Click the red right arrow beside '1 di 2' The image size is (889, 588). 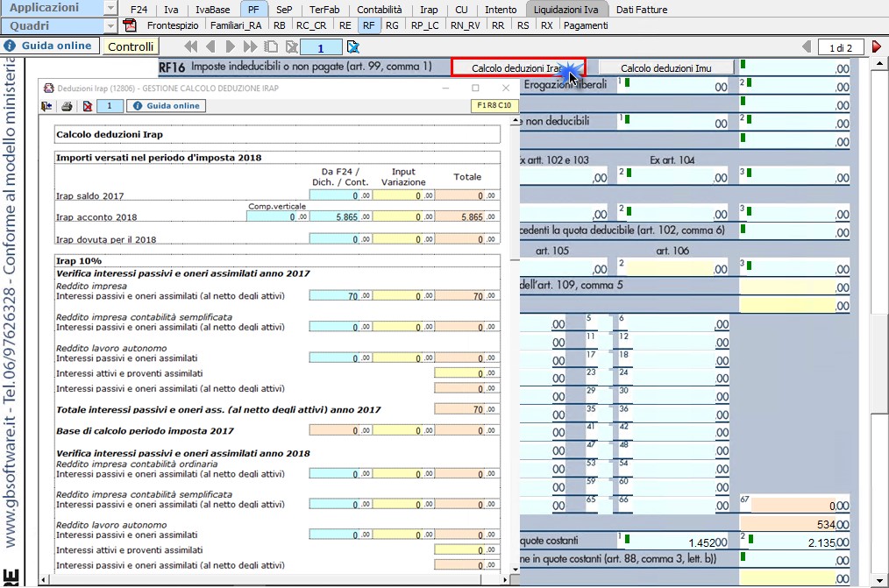(x=877, y=47)
